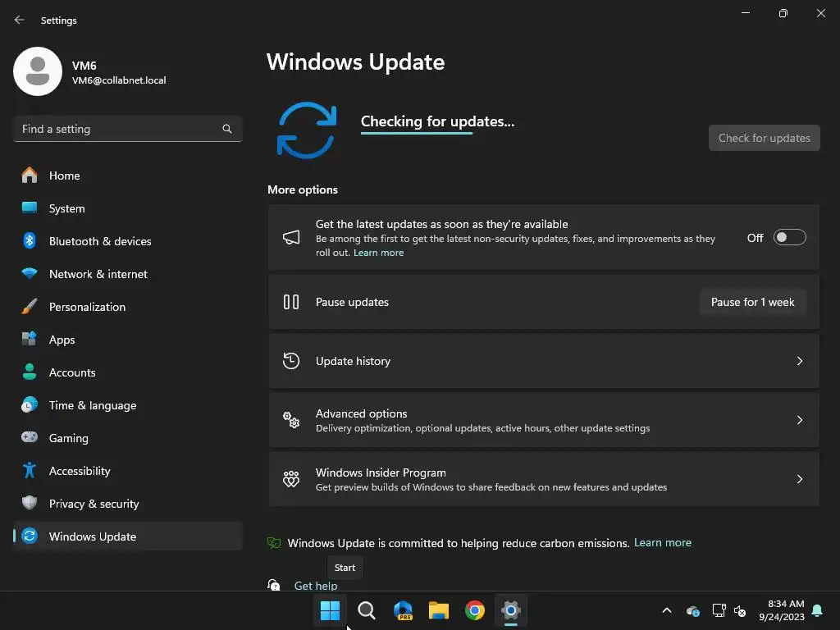This screenshot has width=840, height=630.
Task: Click the Accessibility figure icon
Action: [x=30, y=470]
